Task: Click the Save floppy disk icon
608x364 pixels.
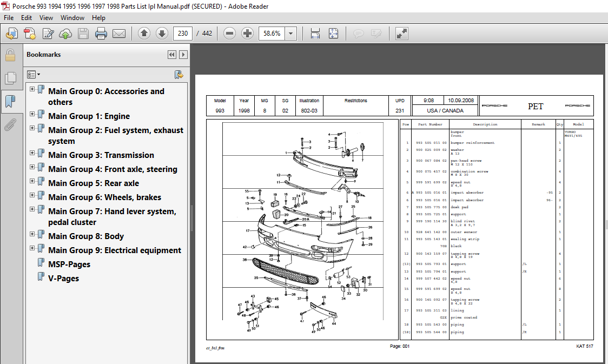Action: tap(83, 34)
